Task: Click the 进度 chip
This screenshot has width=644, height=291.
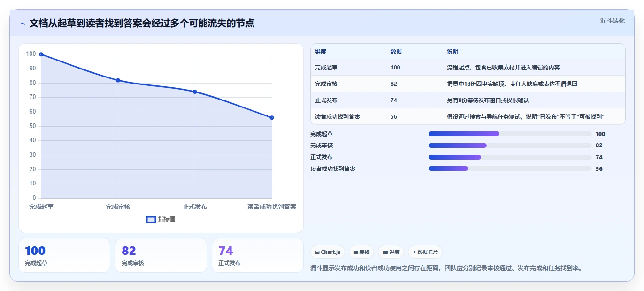Action: [391, 252]
